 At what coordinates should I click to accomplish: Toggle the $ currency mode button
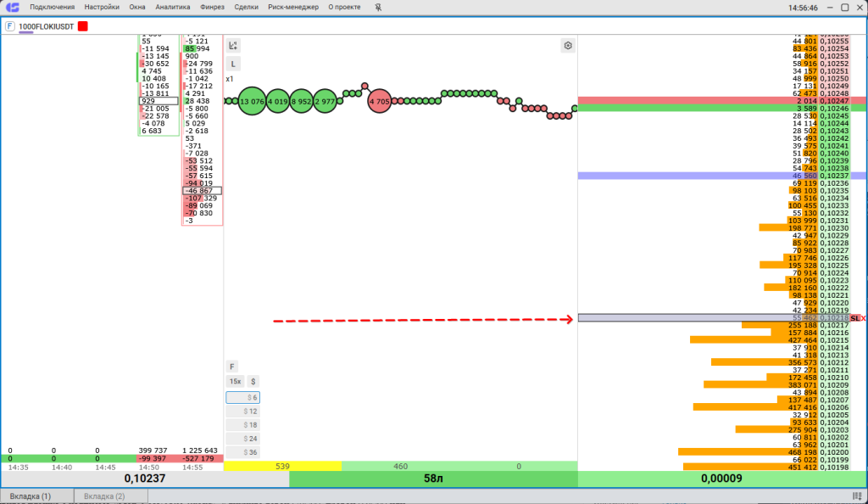[253, 382]
